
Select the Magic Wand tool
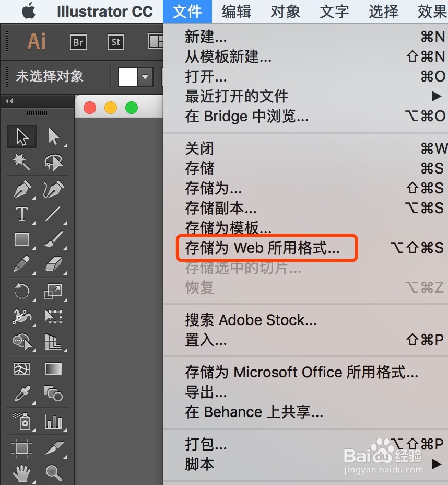pyautogui.click(x=21, y=162)
